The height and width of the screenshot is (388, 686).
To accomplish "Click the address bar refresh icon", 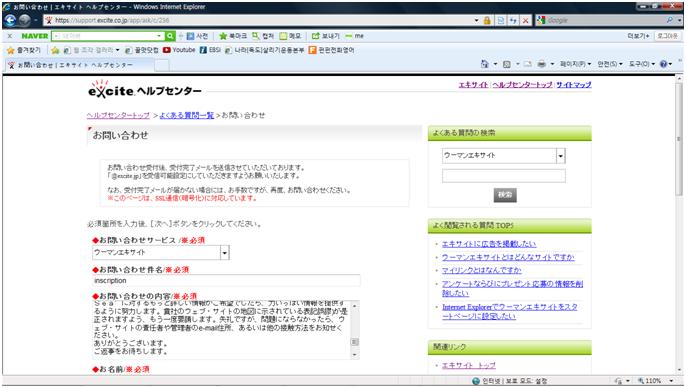I will (513, 20).
